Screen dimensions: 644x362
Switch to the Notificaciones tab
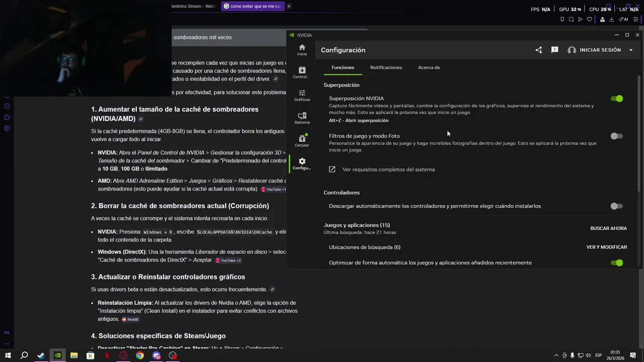pos(386,67)
